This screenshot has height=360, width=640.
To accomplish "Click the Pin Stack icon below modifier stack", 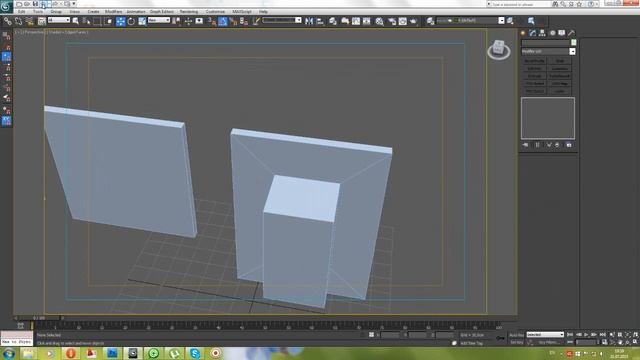I will tap(525, 145).
